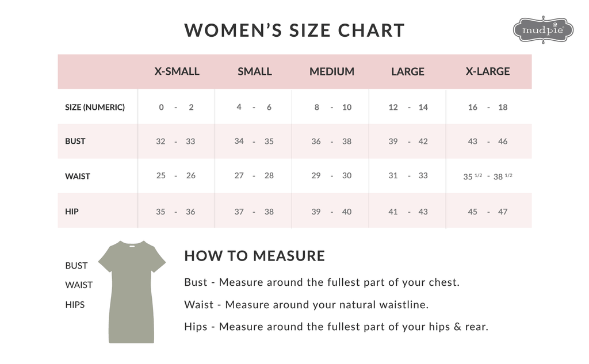Click the How To Measure heading
The height and width of the screenshot is (364, 589).
(x=254, y=256)
